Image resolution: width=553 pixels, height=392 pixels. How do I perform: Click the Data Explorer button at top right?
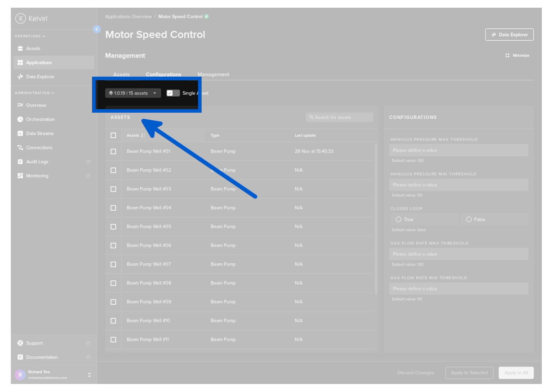(509, 35)
